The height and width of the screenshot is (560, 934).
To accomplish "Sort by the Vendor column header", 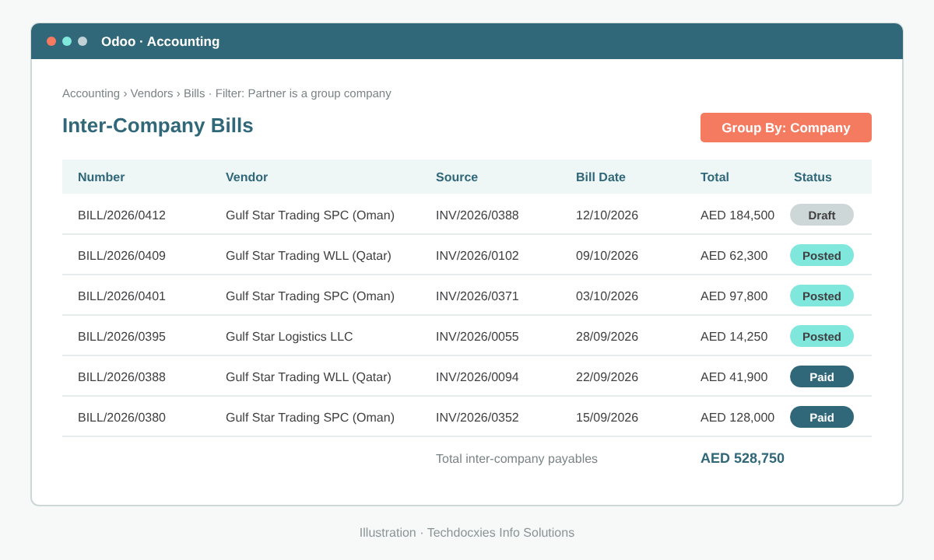I will tap(247, 177).
